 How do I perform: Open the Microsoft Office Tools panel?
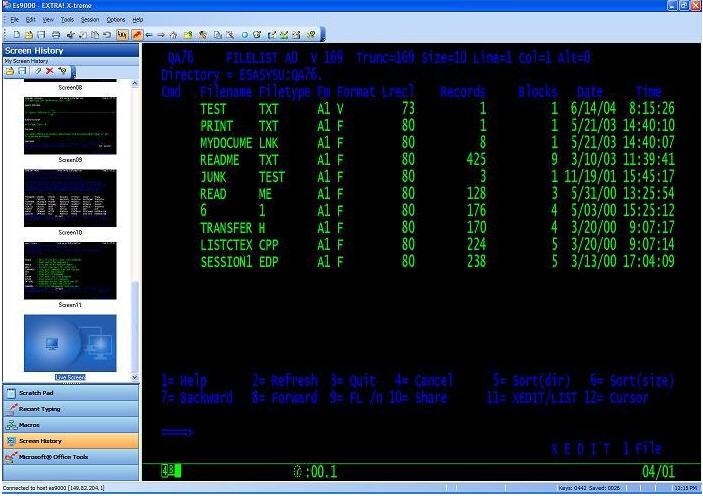[x=71, y=457]
